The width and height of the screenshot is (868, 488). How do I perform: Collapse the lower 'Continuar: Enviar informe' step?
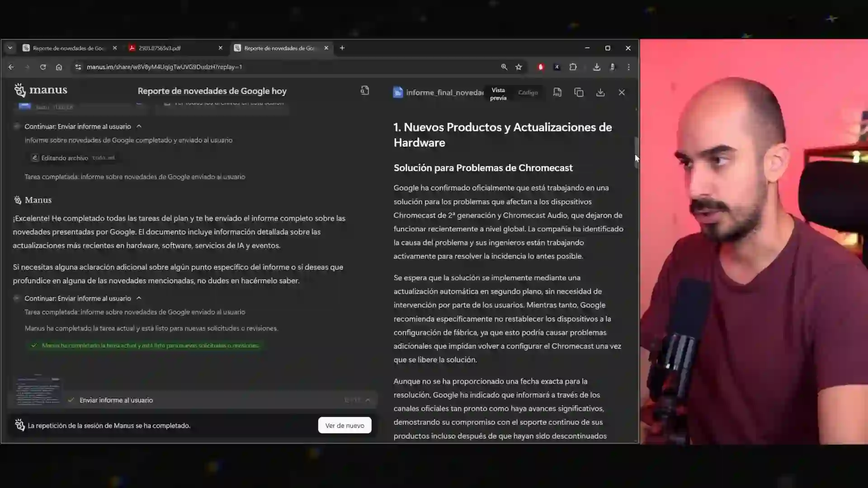pyautogui.click(x=139, y=298)
